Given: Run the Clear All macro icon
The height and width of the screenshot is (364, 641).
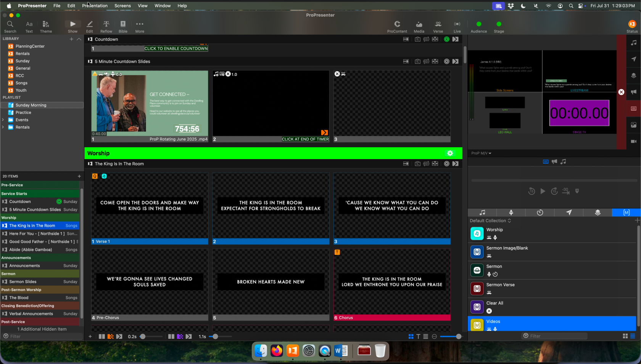Looking at the screenshot, I should click(477, 307).
